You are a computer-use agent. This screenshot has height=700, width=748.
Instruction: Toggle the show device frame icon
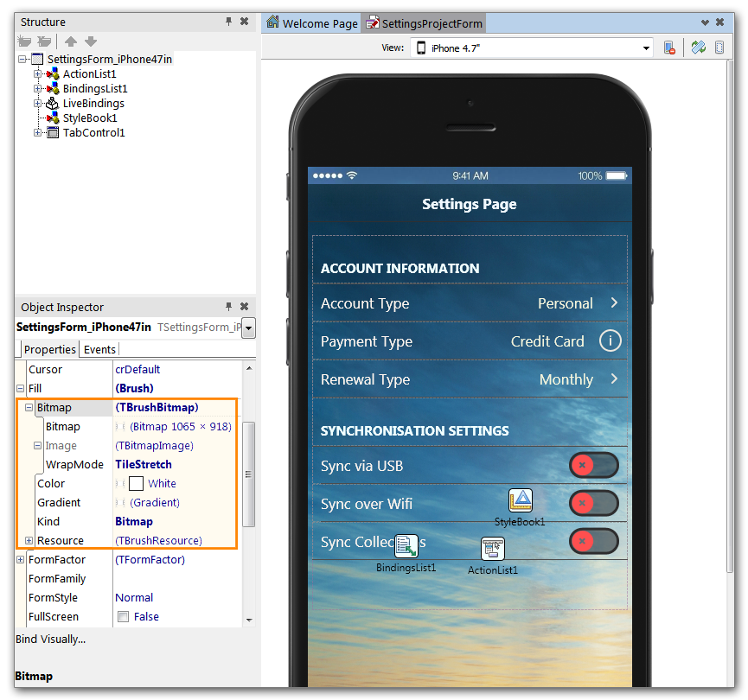pyautogui.click(x=720, y=48)
